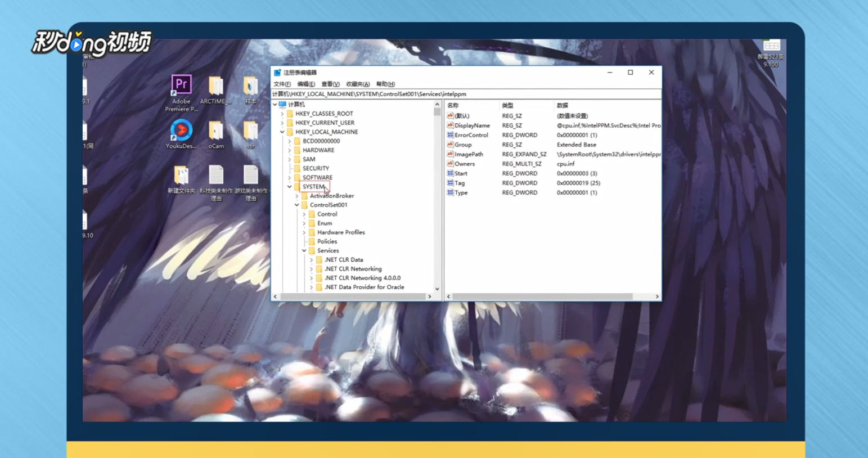Open the 文件(F) menu

click(x=282, y=84)
